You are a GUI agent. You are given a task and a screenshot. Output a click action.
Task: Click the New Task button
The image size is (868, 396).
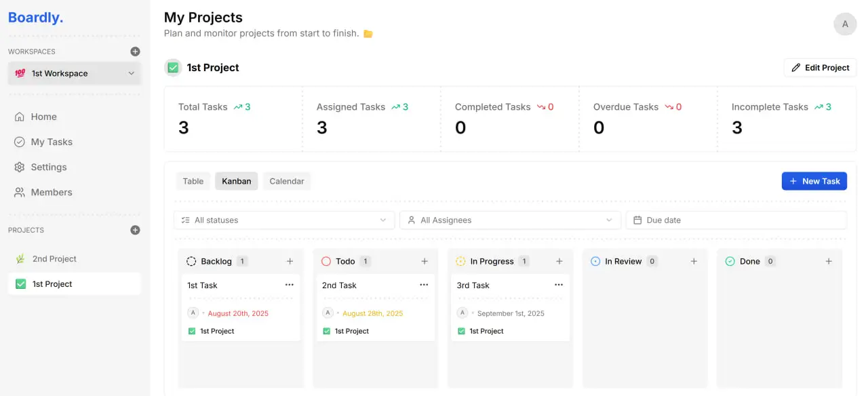pos(814,181)
